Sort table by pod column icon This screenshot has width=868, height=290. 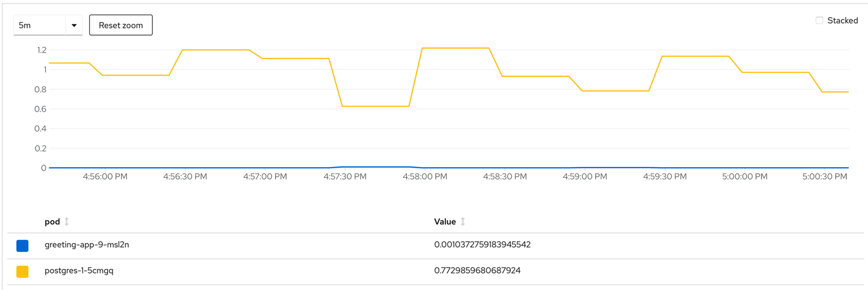point(67,222)
